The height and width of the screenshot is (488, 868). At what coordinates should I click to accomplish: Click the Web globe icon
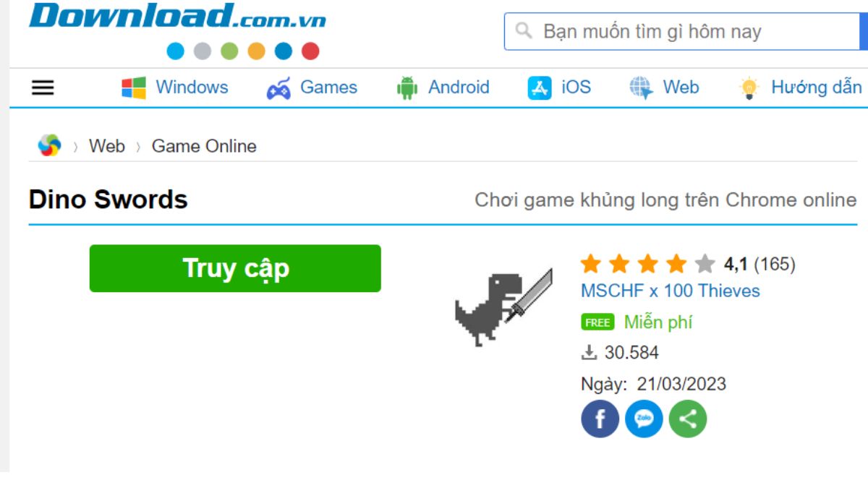click(641, 88)
